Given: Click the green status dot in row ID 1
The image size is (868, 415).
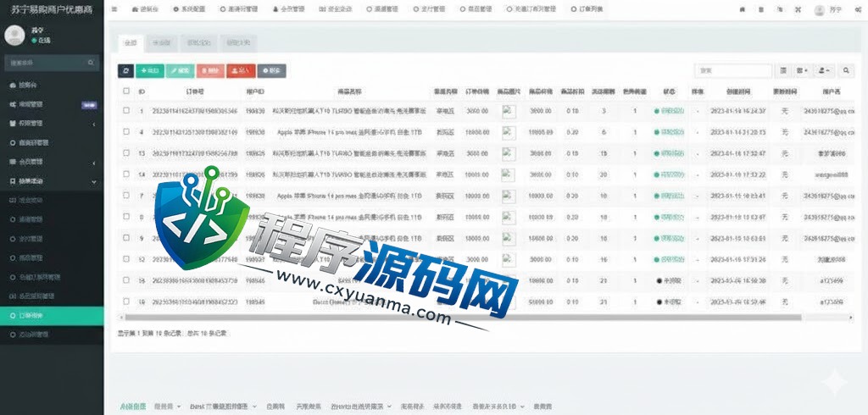Looking at the screenshot, I should pyautogui.click(x=657, y=111).
